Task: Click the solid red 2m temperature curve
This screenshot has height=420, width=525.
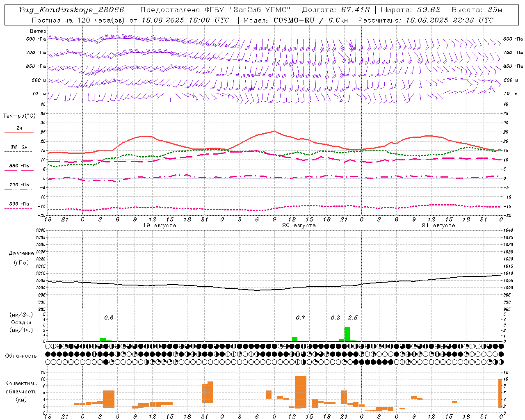Action: coord(274,131)
